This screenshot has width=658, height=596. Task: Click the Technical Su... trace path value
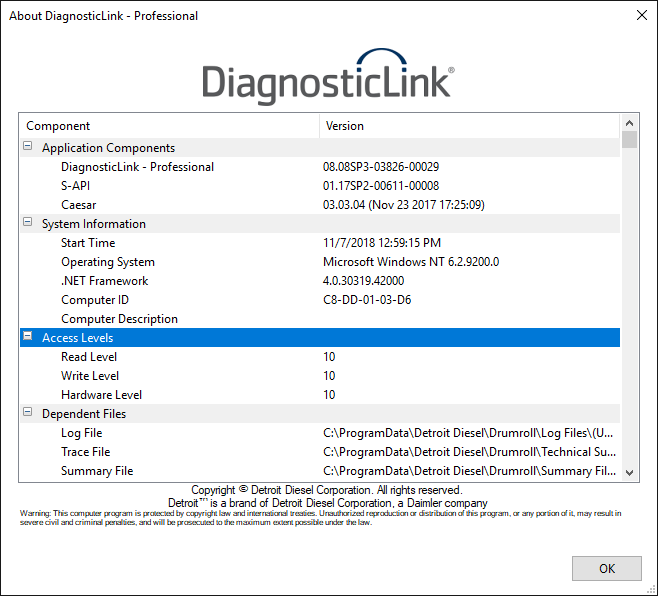coord(469,452)
